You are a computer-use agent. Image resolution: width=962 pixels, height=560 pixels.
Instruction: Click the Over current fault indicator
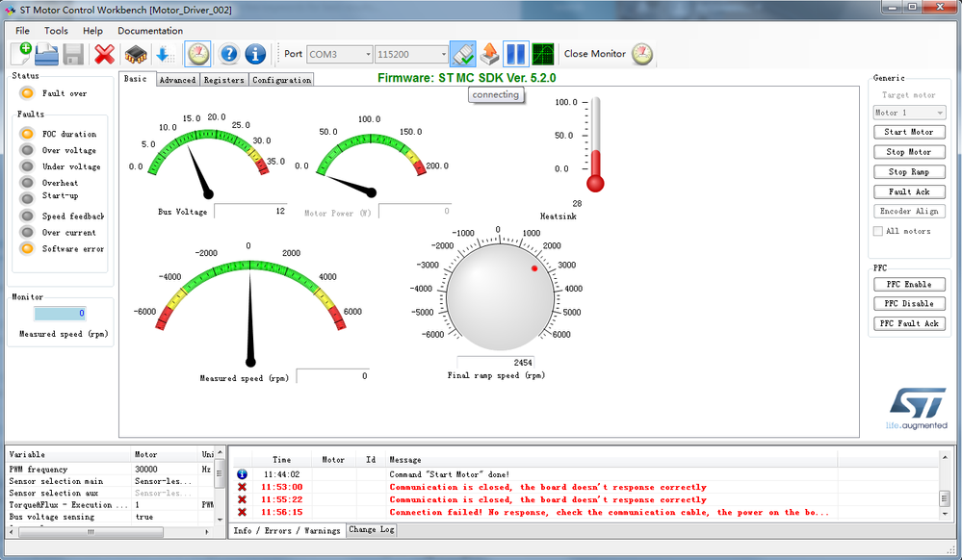pos(27,233)
